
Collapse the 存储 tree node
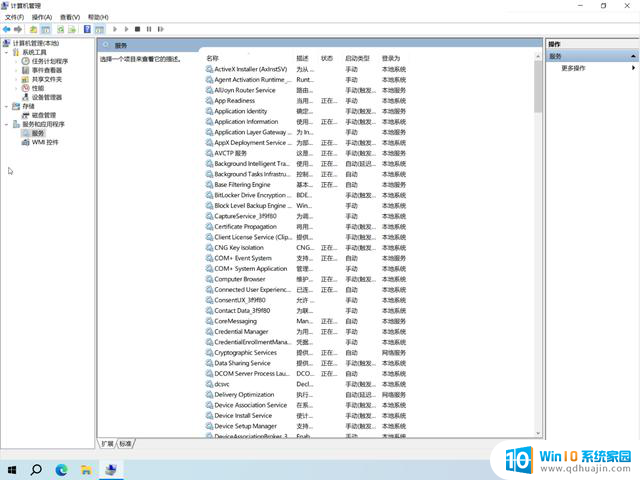click(x=6, y=107)
